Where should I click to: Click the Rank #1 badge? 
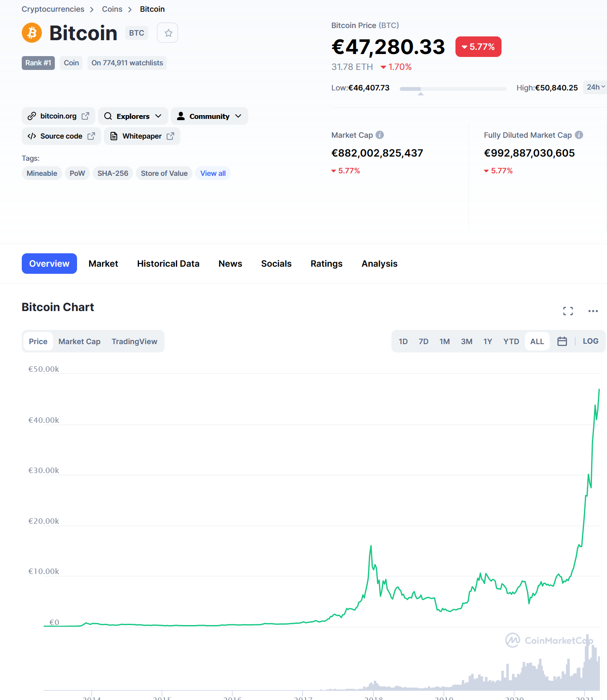pyautogui.click(x=38, y=63)
